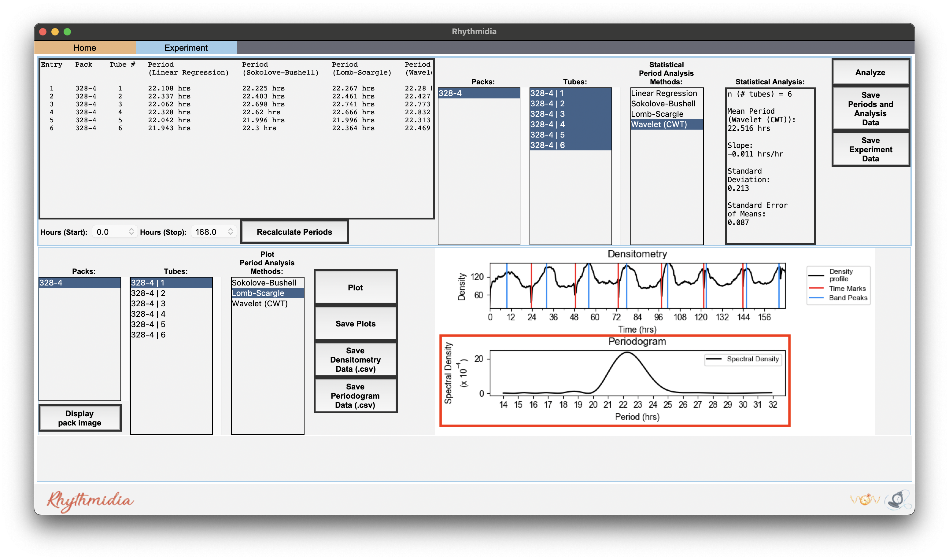The image size is (949, 560).
Task: Maximize the window with the green button
Action: coord(67,31)
